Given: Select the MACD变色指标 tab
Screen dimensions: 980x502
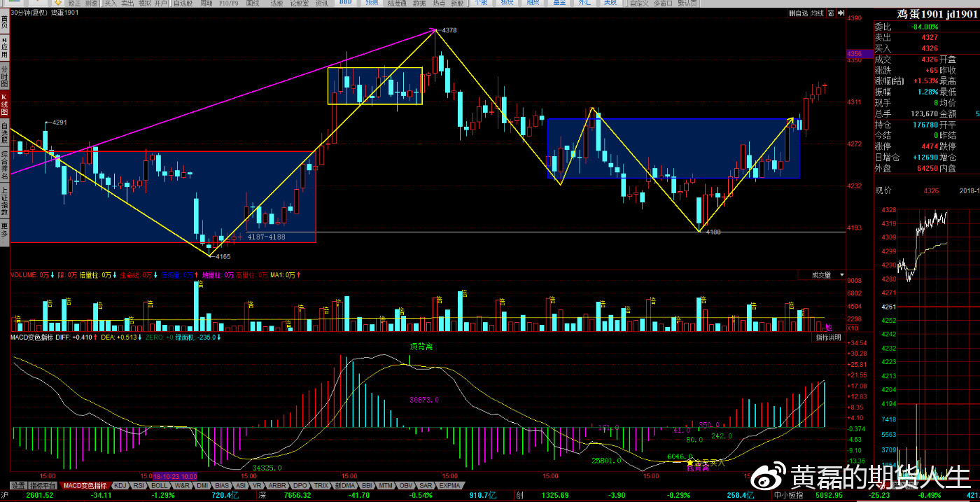Looking at the screenshot, I should coord(85,485).
